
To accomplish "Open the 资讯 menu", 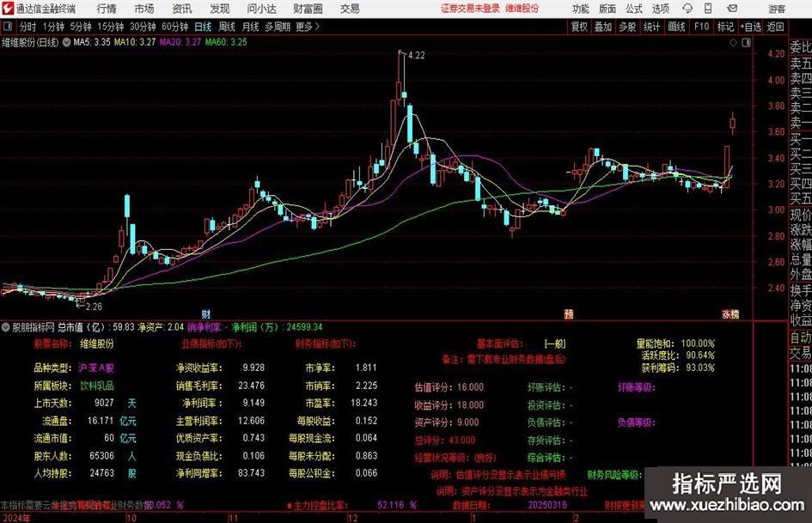I will coord(182,9).
